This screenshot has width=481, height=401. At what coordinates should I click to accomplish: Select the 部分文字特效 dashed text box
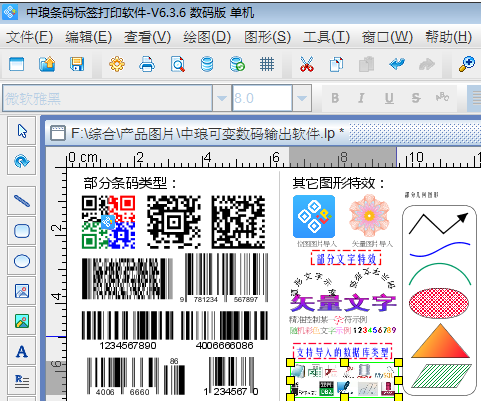(x=346, y=258)
